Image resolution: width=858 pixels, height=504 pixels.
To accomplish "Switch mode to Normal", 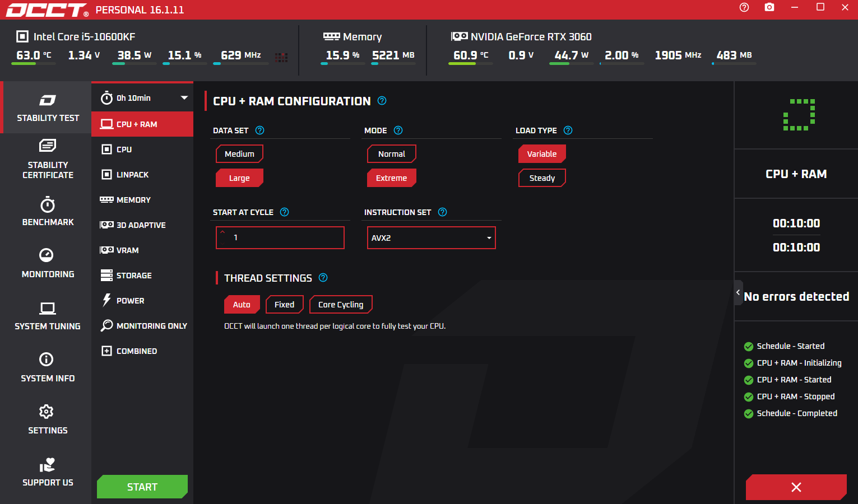I will (x=392, y=154).
